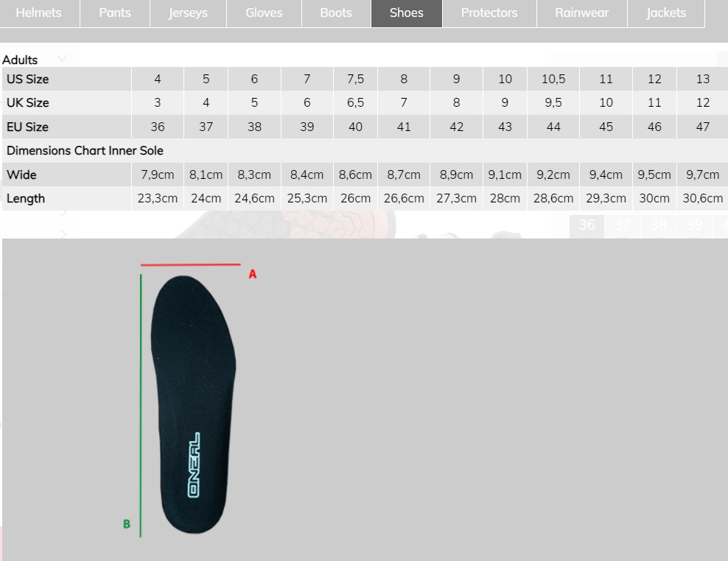The height and width of the screenshot is (561, 728).
Task: Select EU size 44 table cell
Action: pyautogui.click(x=553, y=127)
